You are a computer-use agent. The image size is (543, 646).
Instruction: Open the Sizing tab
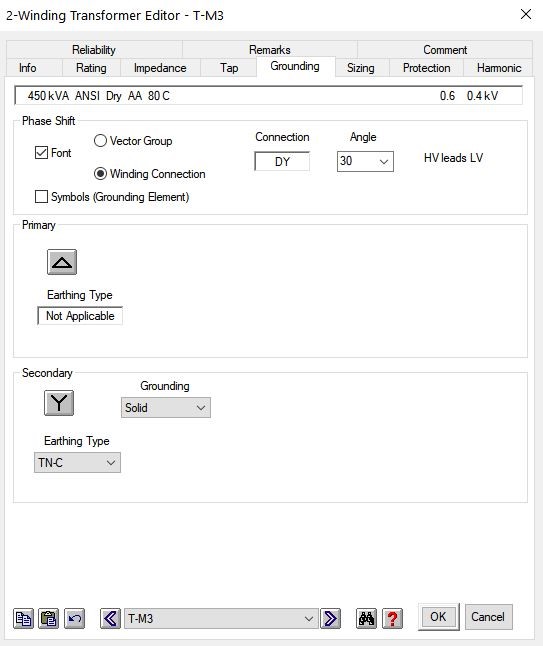tap(361, 68)
